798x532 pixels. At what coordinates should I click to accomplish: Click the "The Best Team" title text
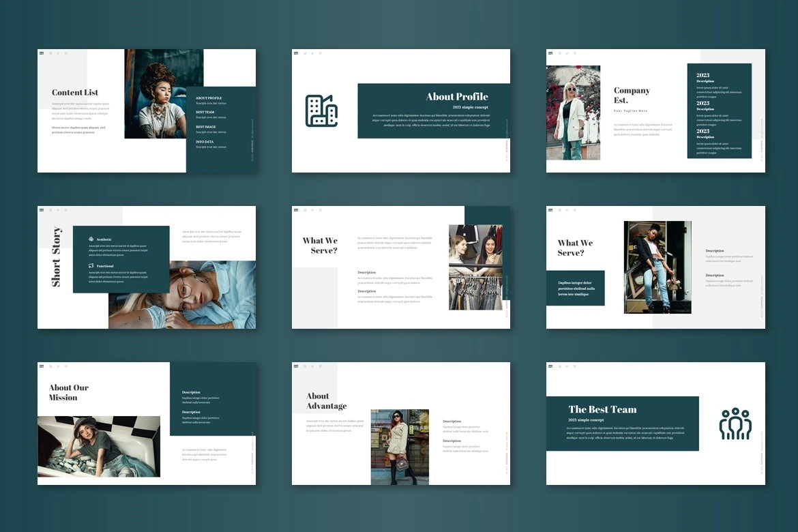tap(602, 409)
